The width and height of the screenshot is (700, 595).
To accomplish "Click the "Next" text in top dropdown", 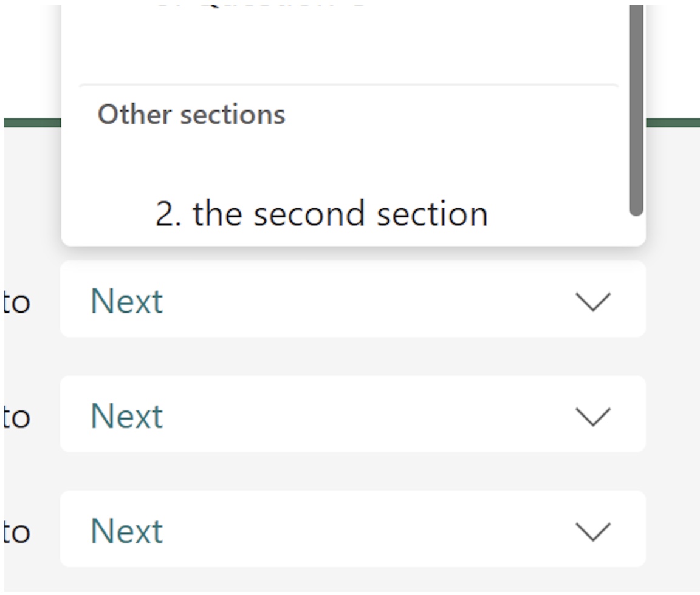I will (127, 301).
